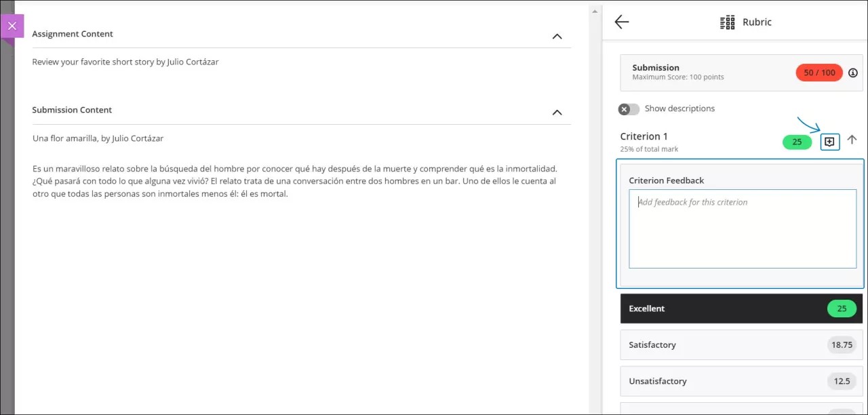The image size is (868, 415).
Task: Click the back arrow to exit the rubric
Action: pos(621,22)
